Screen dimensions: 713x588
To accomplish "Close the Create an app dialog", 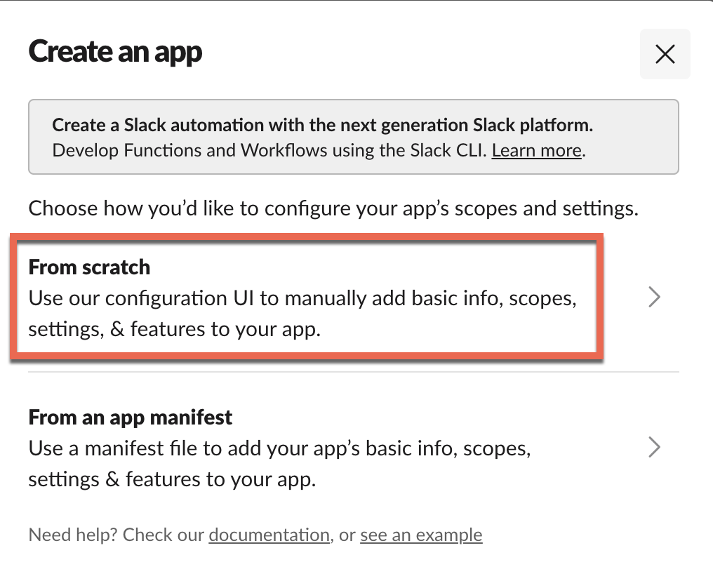I will tap(665, 54).
